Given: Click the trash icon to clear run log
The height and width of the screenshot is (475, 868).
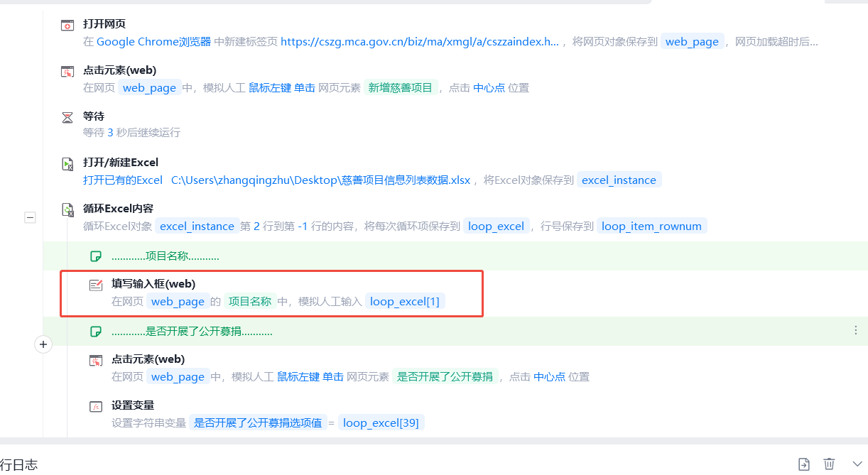Looking at the screenshot, I should tap(829, 464).
